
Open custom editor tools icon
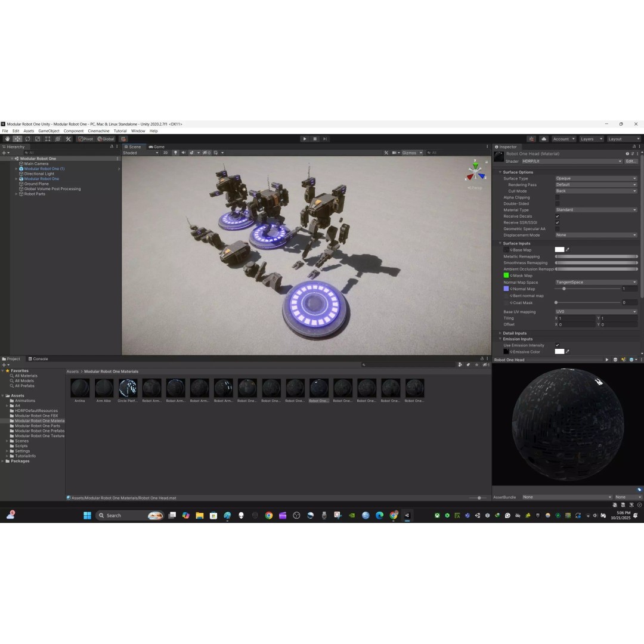[68, 139]
